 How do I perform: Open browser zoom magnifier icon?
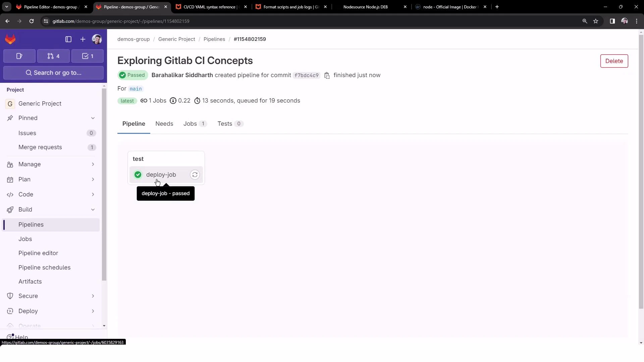[x=585, y=21]
